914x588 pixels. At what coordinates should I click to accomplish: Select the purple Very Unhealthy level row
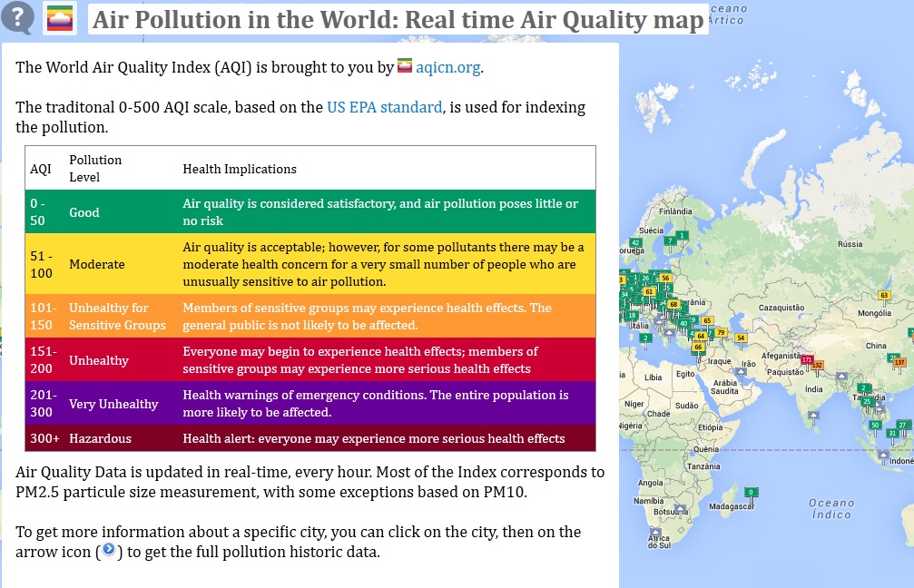pos(310,404)
